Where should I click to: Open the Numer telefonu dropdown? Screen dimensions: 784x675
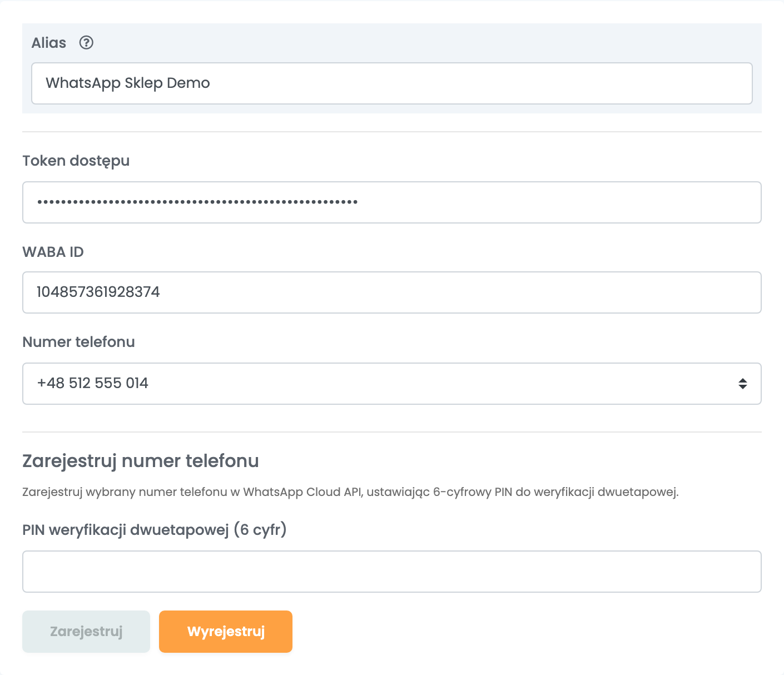coord(392,384)
